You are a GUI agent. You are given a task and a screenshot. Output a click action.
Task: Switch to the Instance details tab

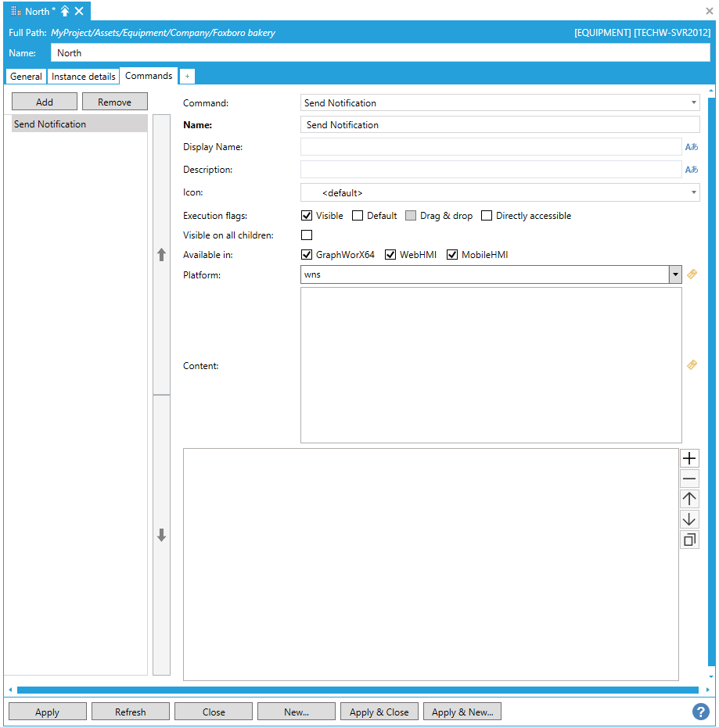[x=84, y=77]
